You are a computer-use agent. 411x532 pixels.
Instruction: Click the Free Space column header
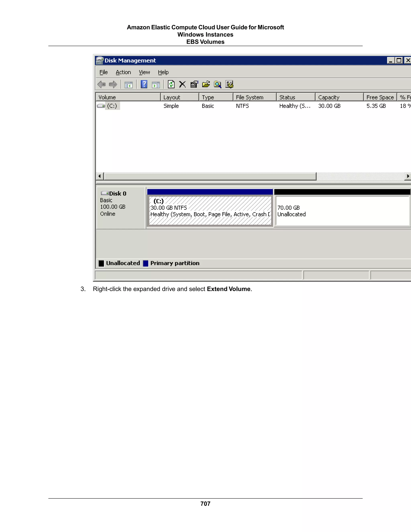(380, 97)
